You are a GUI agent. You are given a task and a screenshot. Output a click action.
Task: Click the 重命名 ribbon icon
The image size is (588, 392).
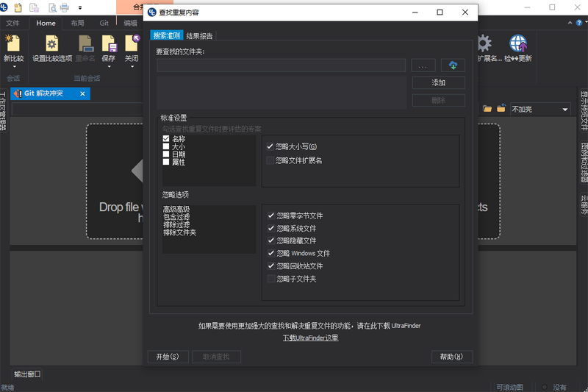click(x=85, y=43)
